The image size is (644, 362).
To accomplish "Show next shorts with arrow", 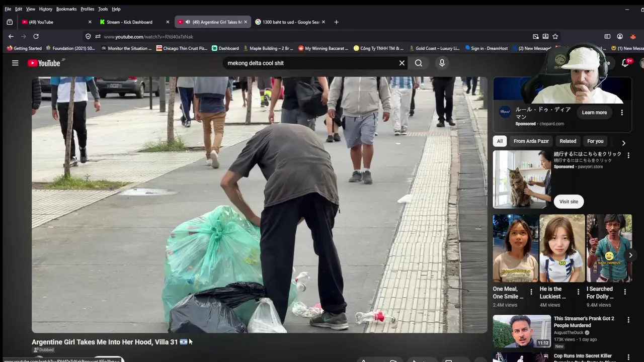I will [630, 255].
